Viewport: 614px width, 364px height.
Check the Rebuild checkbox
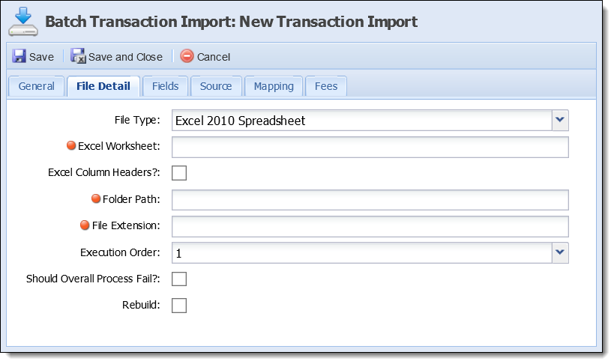pyautogui.click(x=179, y=306)
